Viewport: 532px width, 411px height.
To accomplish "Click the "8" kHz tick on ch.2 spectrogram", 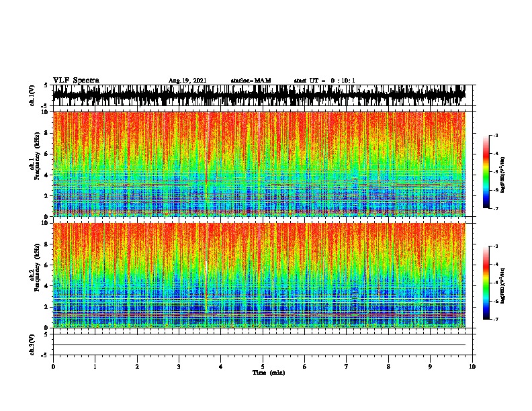I will pyautogui.click(x=47, y=244).
